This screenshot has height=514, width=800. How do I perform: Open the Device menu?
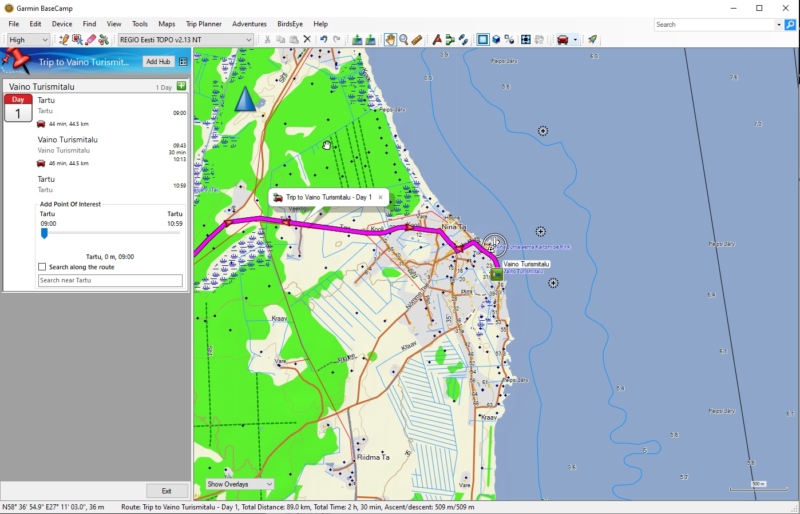click(x=62, y=24)
